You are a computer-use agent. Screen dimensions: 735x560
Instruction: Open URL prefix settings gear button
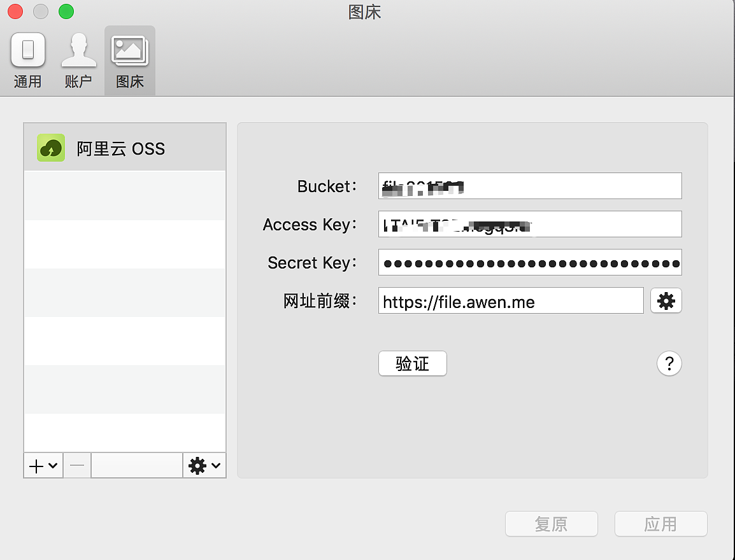[x=666, y=300]
